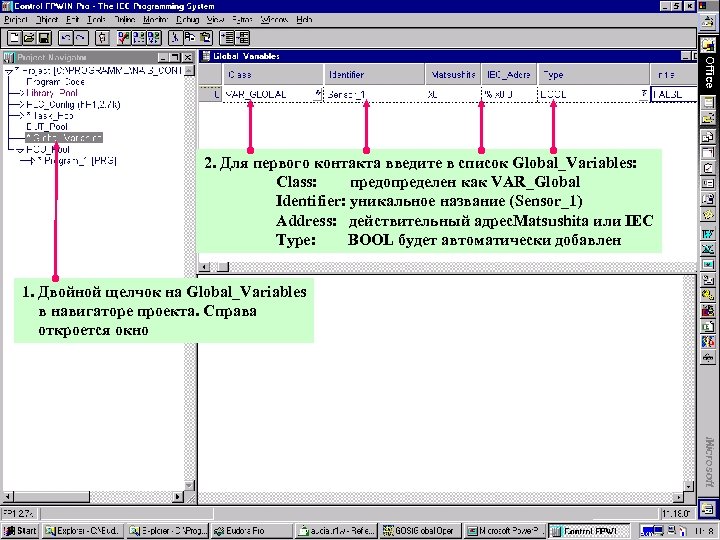
Task: Click the insert-row toolbar icon
Action: [x=227, y=38]
